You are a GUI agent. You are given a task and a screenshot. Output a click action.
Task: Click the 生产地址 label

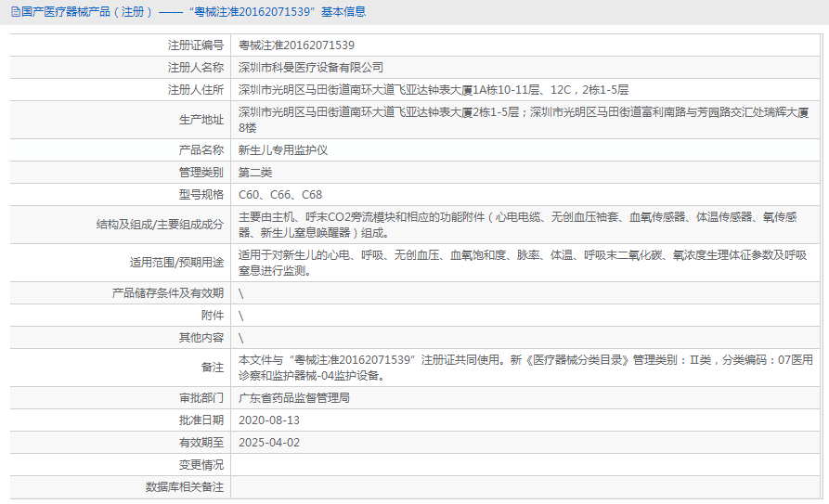click(201, 120)
